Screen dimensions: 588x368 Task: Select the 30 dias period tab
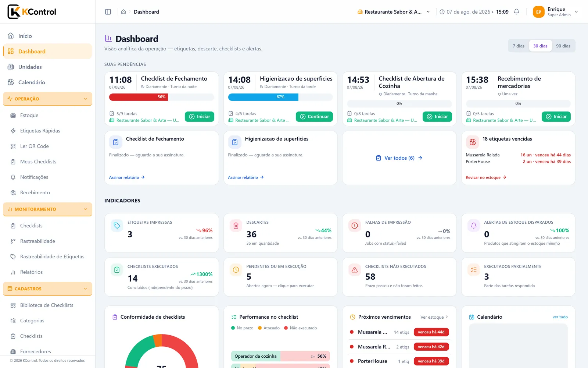[x=540, y=46]
